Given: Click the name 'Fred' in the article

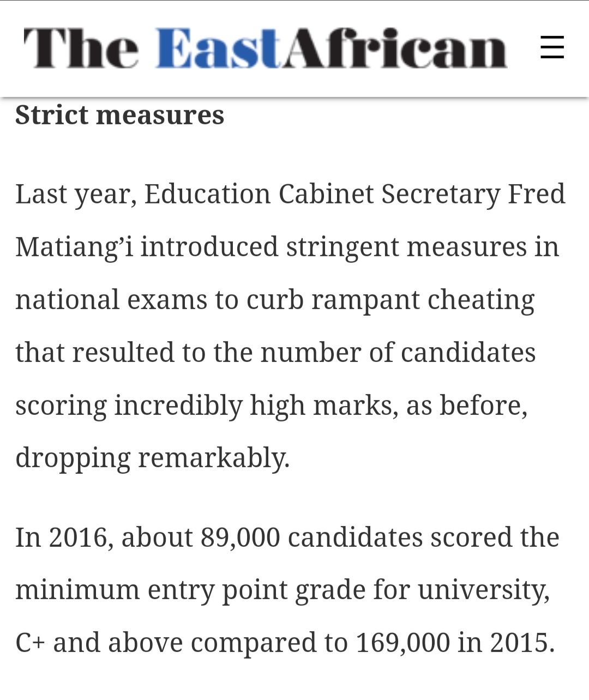Looking at the screenshot, I should (536, 194).
